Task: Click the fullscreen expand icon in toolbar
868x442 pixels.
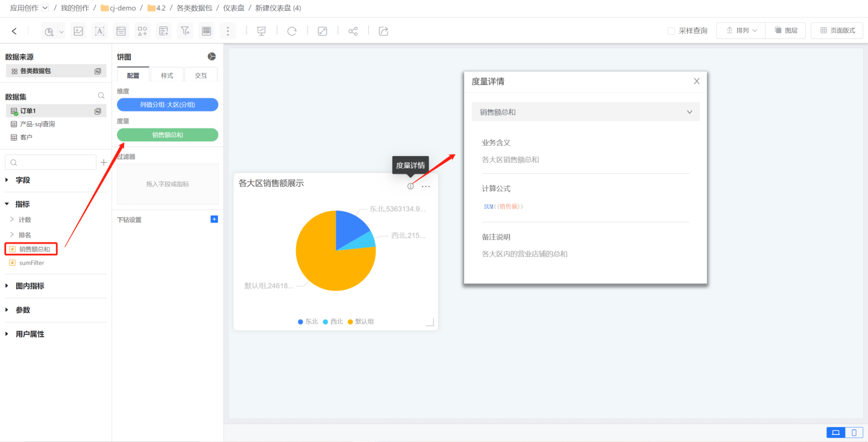Action: pyautogui.click(x=322, y=31)
